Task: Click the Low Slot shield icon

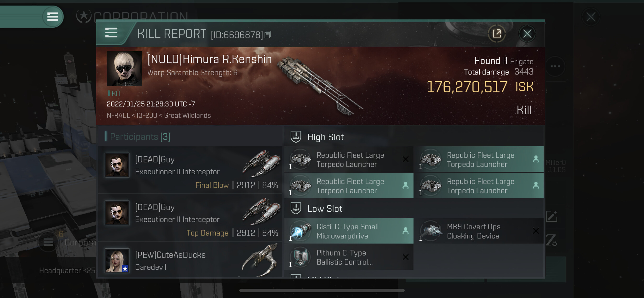Action: coord(296,208)
